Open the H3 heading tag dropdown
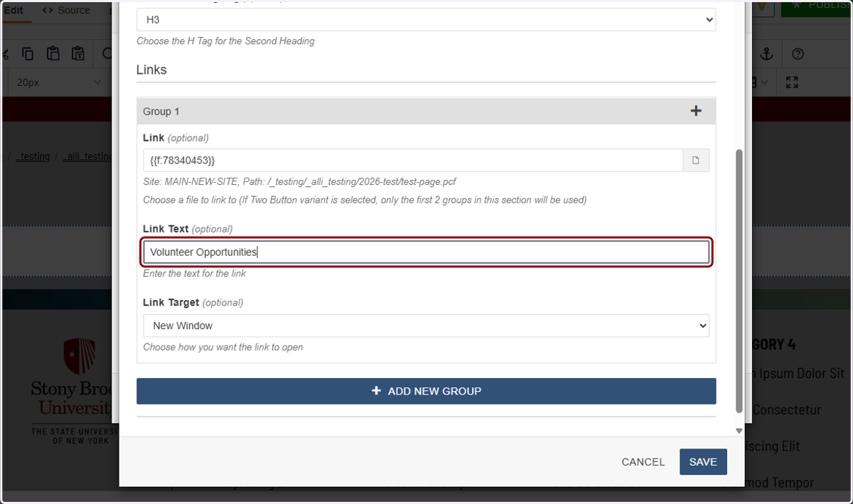 [426, 20]
